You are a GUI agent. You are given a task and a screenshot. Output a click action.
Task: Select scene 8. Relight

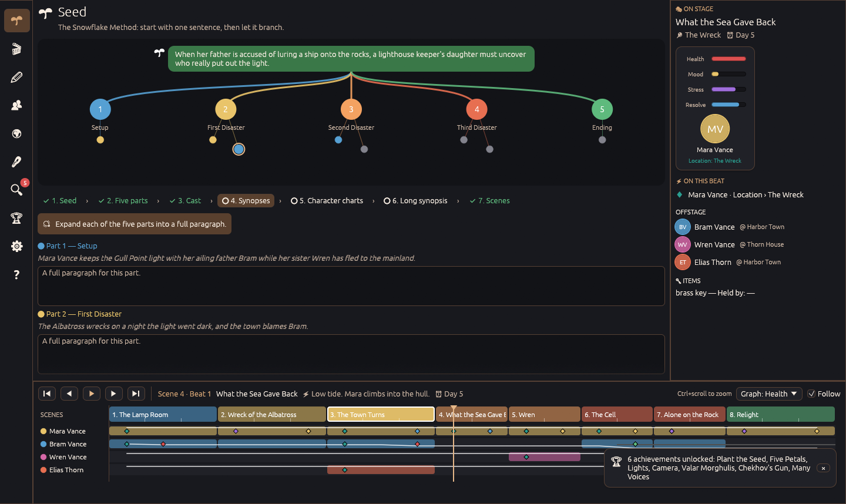781,414
